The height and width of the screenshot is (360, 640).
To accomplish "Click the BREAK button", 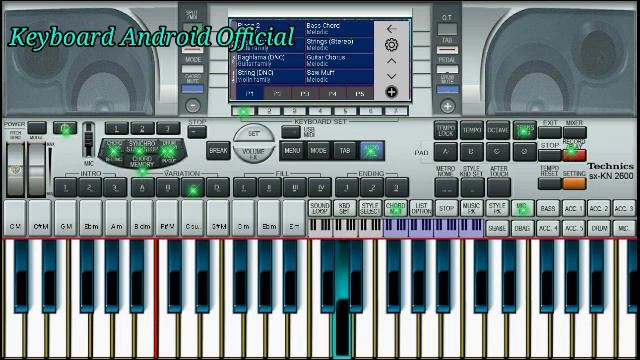I will [218, 151].
